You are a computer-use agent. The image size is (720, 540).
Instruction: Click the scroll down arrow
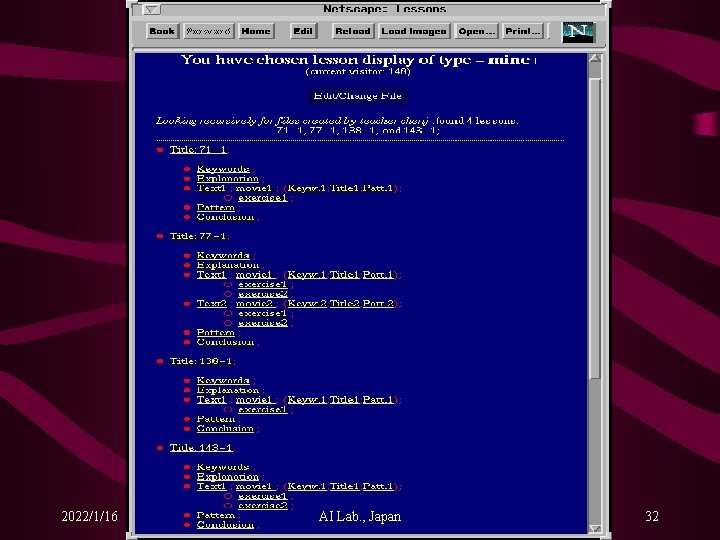595,529
